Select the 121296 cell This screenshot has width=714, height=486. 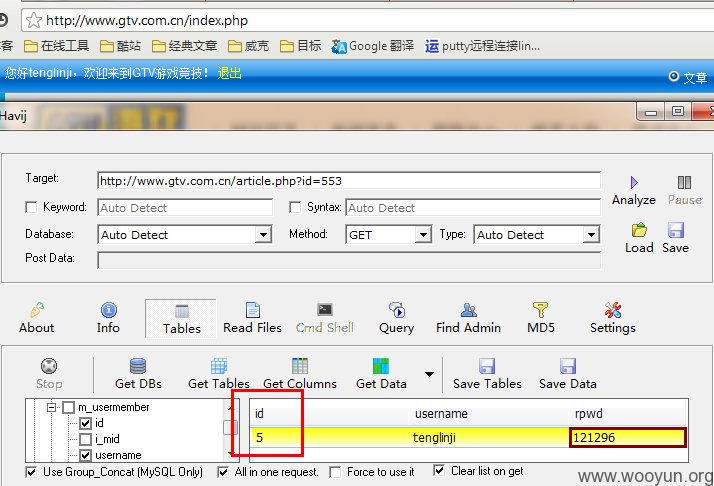click(x=627, y=438)
